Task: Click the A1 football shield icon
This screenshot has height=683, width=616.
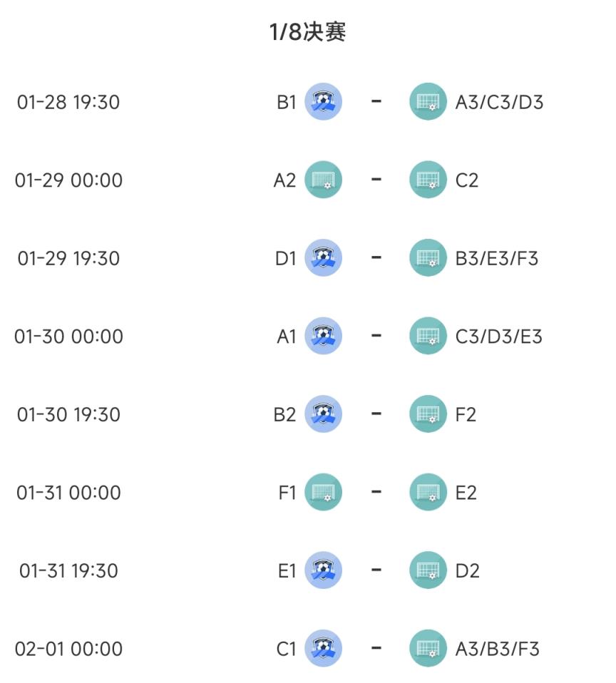Action: click(x=323, y=336)
